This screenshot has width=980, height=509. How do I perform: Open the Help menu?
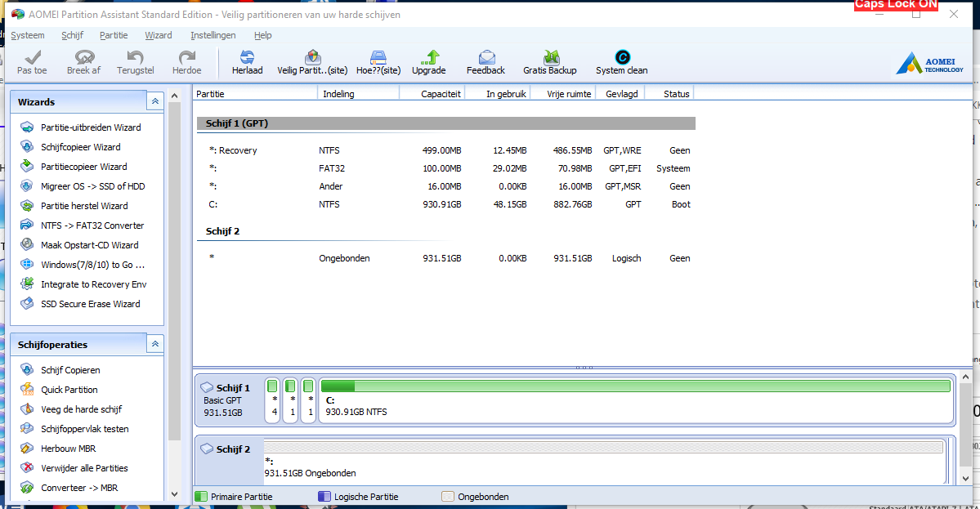tap(263, 35)
